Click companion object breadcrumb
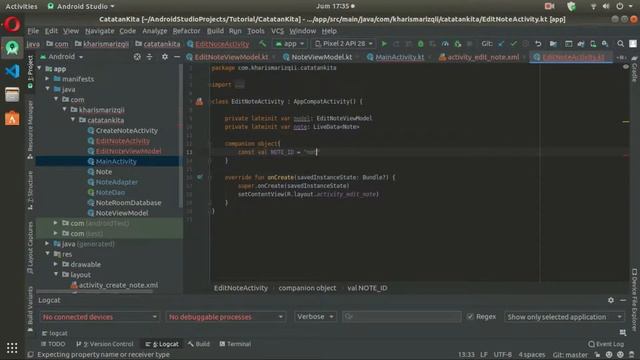Viewport: 640px width, 360px height. 307,288
